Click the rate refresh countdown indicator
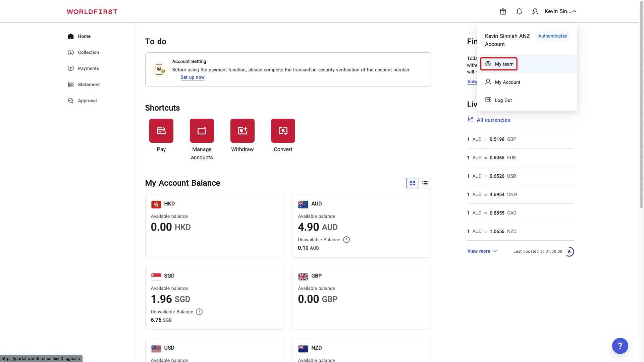 pos(570,251)
